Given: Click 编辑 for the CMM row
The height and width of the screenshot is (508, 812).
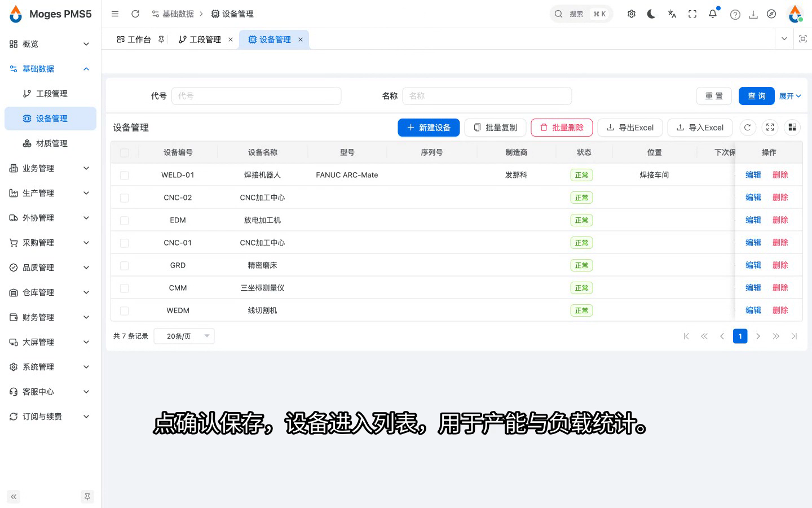Looking at the screenshot, I should [753, 288].
